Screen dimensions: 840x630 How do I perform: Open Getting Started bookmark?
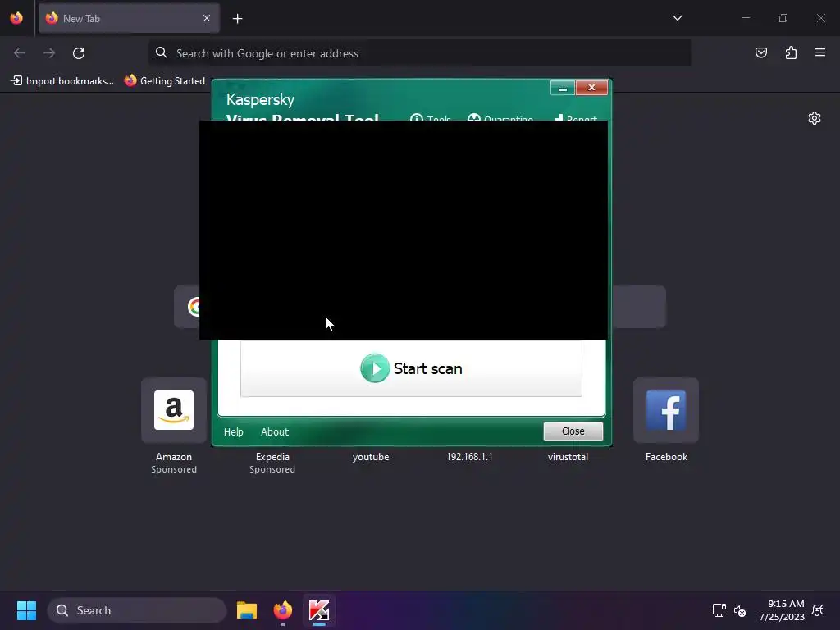click(x=164, y=81)
